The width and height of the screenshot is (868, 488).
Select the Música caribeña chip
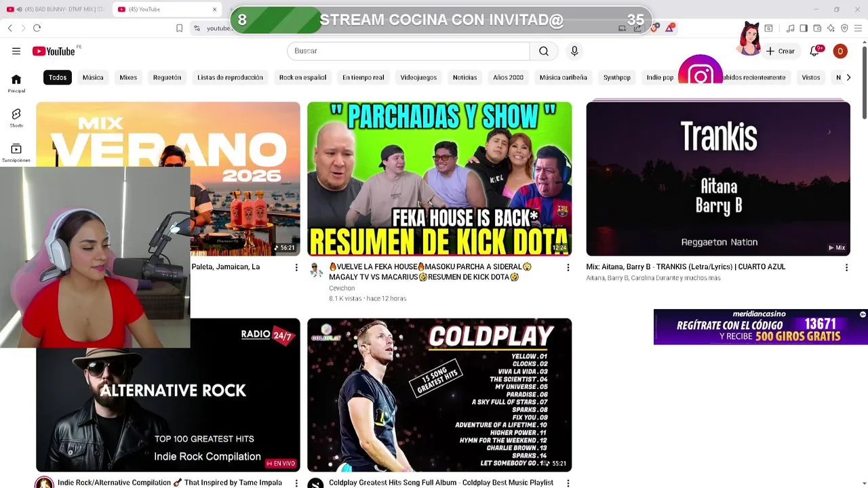[563, 77]
